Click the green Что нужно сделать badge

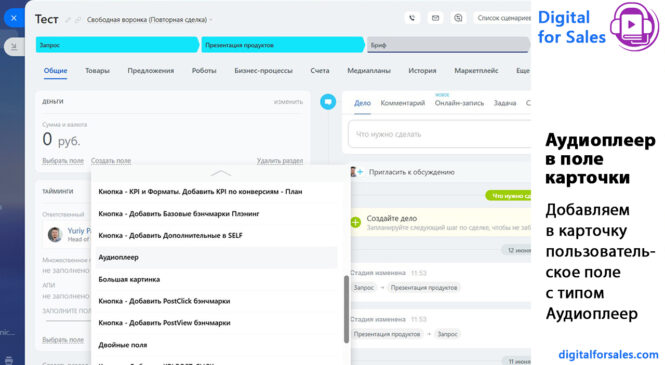[x=509, y=195]
